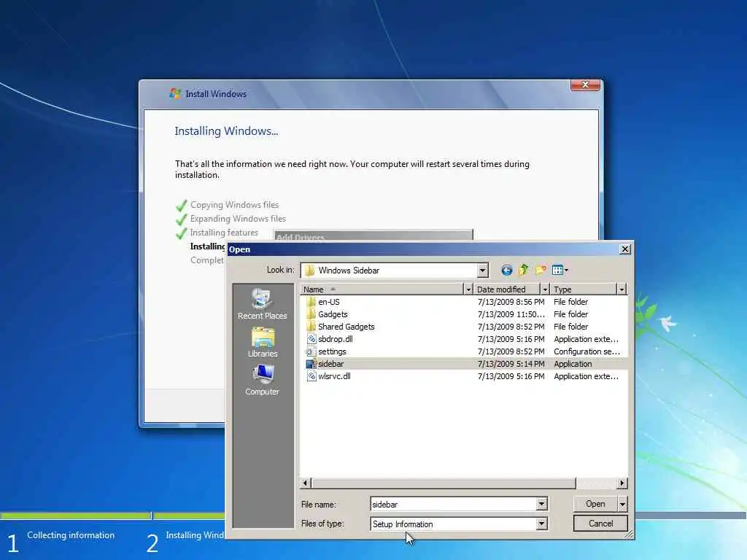The height and width of the screenshot is (560, 747).
Task: Click the en-US date 7/13/2009 8:56 PM
Action: click(x=511, y=302)
